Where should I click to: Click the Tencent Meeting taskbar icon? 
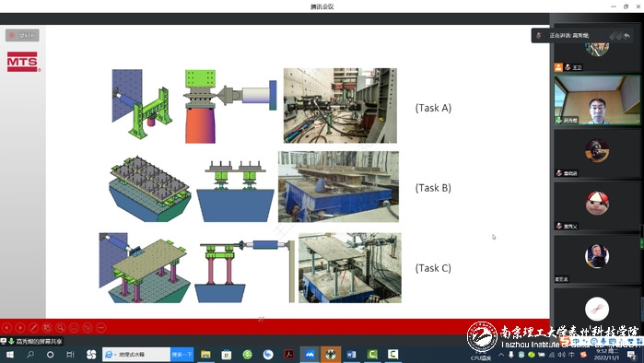coord(310,355)
